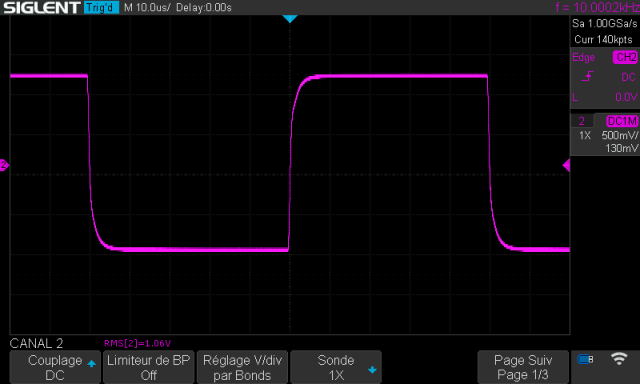Toggle Limiteur de BP Off setting
640x384 pixels.
(149, 367)
